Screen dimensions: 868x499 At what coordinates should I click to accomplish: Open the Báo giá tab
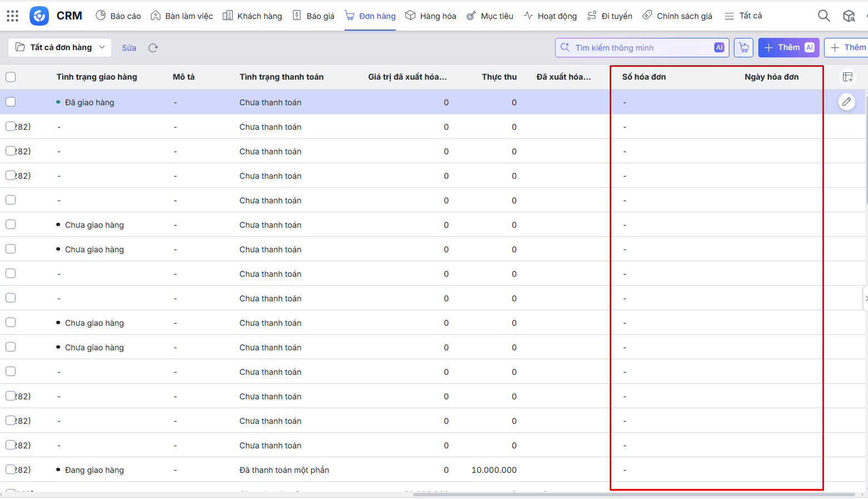(x=313, y=16)
